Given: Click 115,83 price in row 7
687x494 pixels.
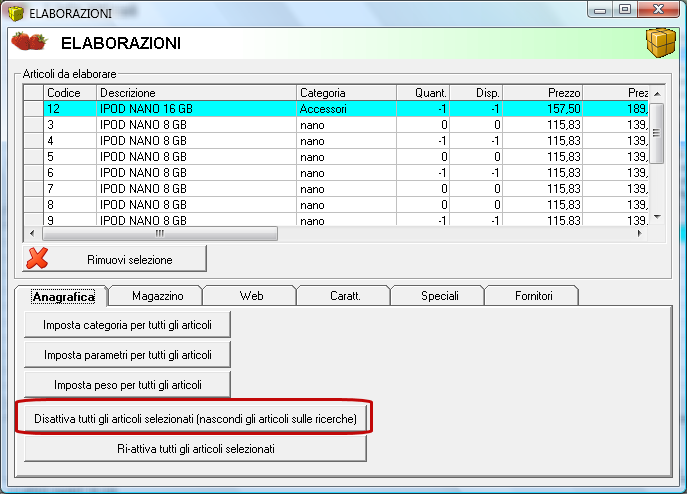Looking at the screenshot, I should [x=542, y=189].
